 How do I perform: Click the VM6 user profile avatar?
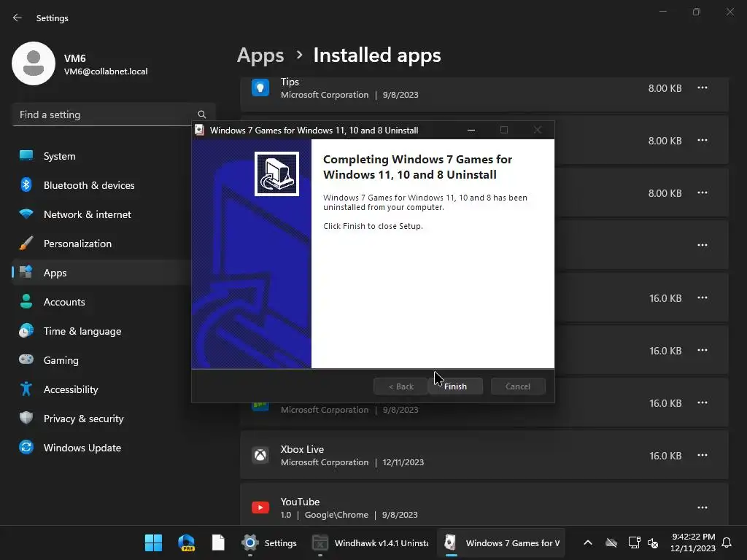pos(34,63)
